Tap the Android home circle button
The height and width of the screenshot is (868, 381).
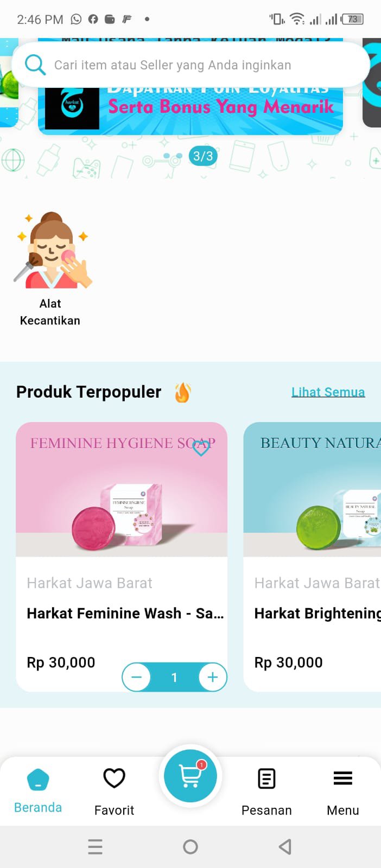click(190, 847)
